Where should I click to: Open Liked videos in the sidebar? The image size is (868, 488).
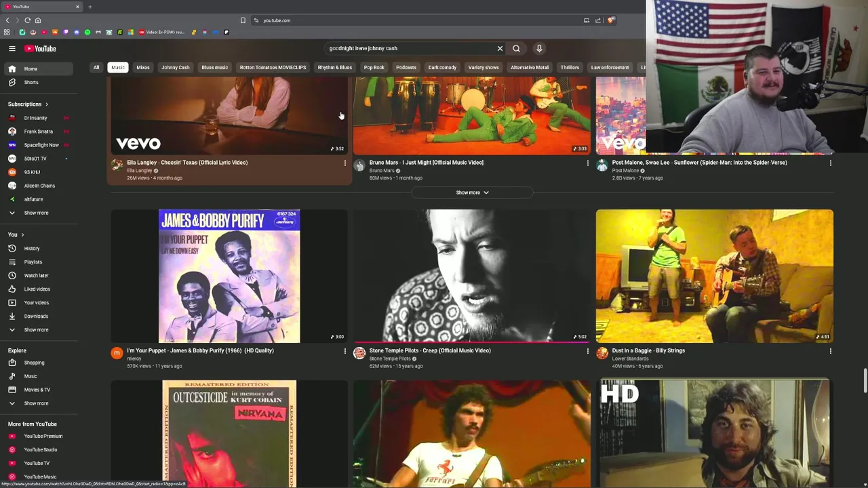pos(39,289)
